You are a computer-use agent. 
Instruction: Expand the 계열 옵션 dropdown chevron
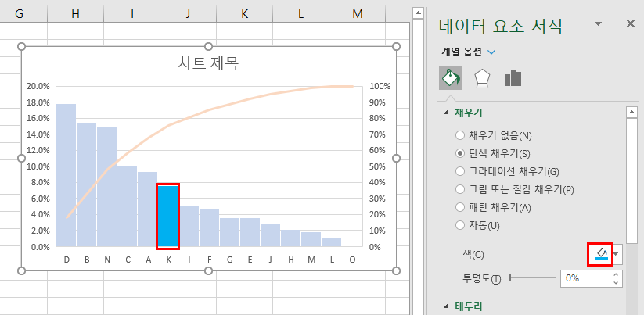[x=491, y=52]
